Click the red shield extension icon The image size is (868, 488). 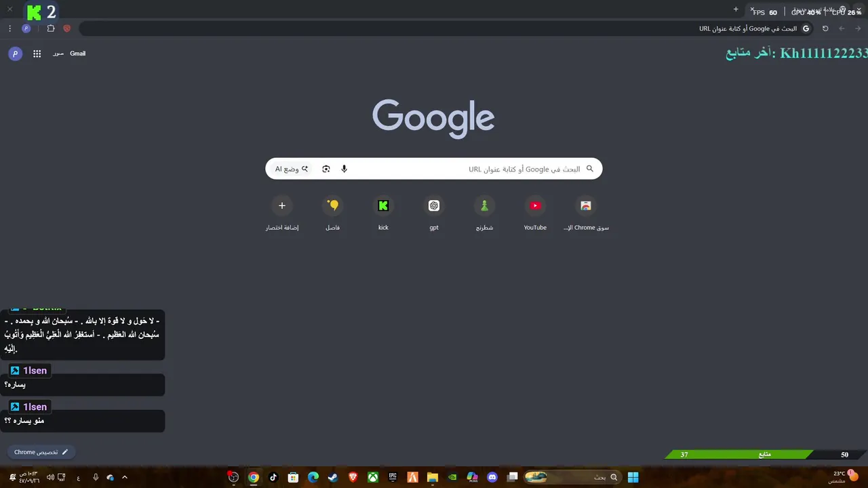tap(67, 28)
